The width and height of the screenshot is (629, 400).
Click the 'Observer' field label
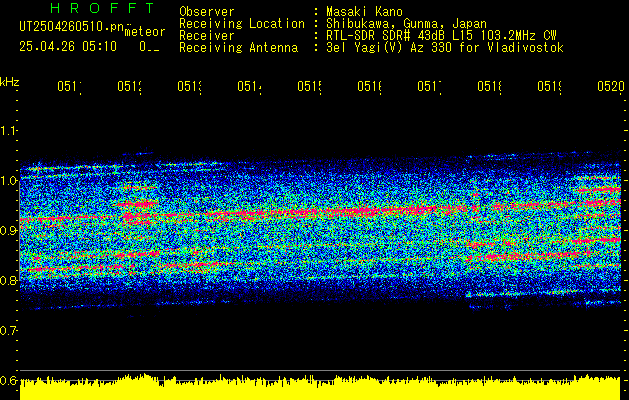[x=207, y=11]
